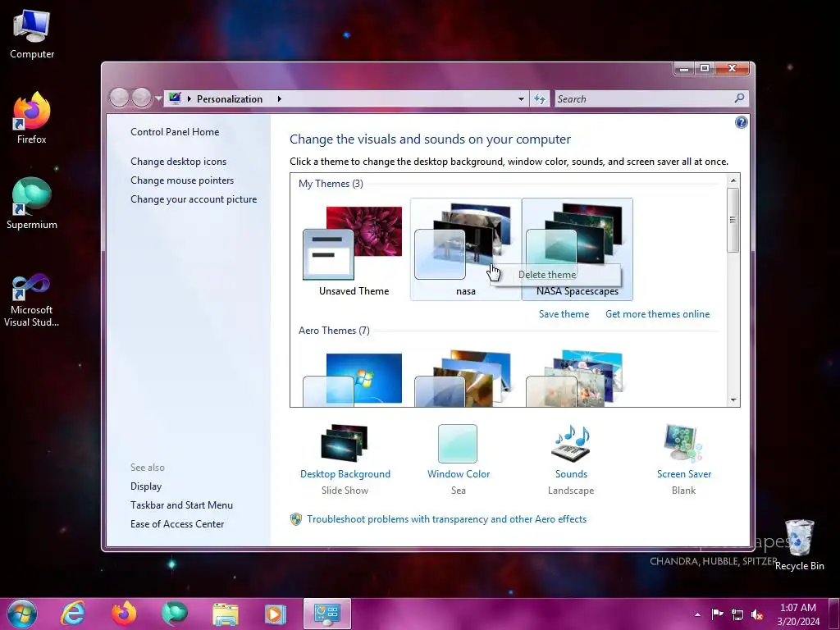The height and width of the screenshot is (630, 840).
Task: Click the search magnifier icon
Action: click(x=739, y=98)
